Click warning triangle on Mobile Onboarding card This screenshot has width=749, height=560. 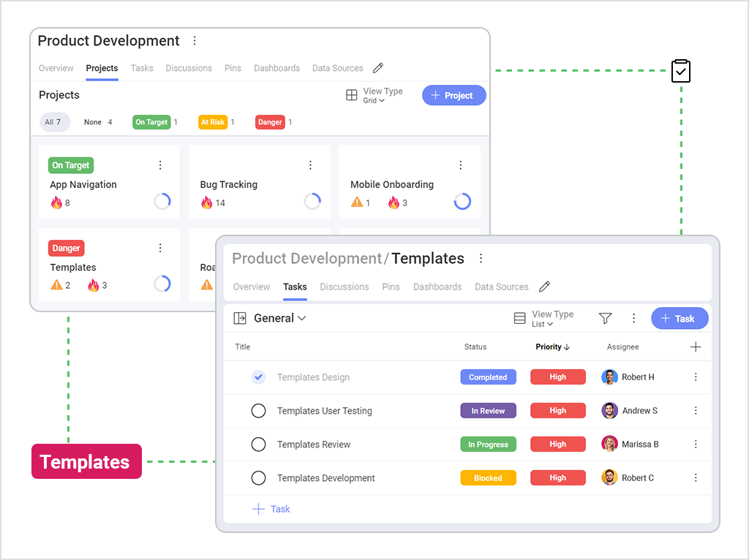click(x=357, y=203)
